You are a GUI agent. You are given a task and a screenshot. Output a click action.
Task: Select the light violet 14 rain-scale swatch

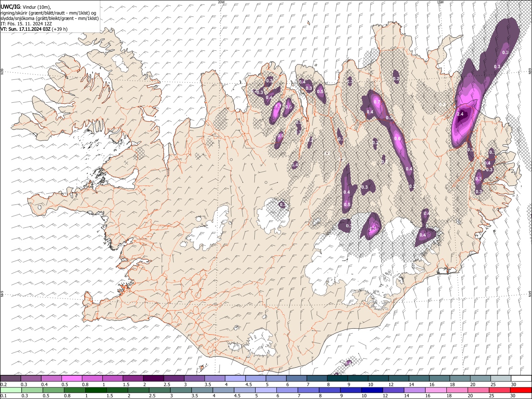(415, 390)
